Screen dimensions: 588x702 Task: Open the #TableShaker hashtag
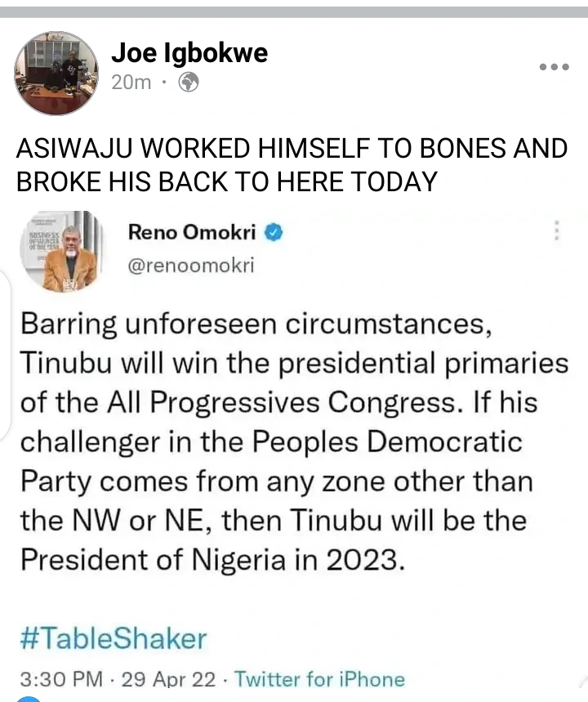(114, 637)
